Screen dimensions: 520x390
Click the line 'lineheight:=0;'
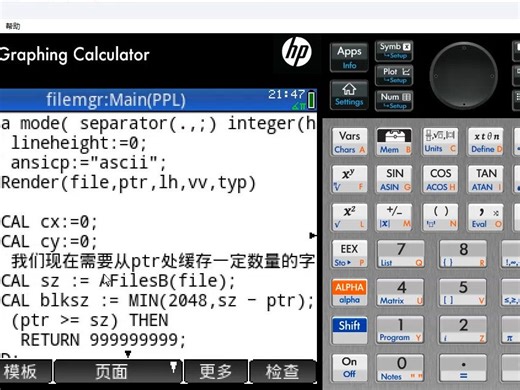pos(79,144)
